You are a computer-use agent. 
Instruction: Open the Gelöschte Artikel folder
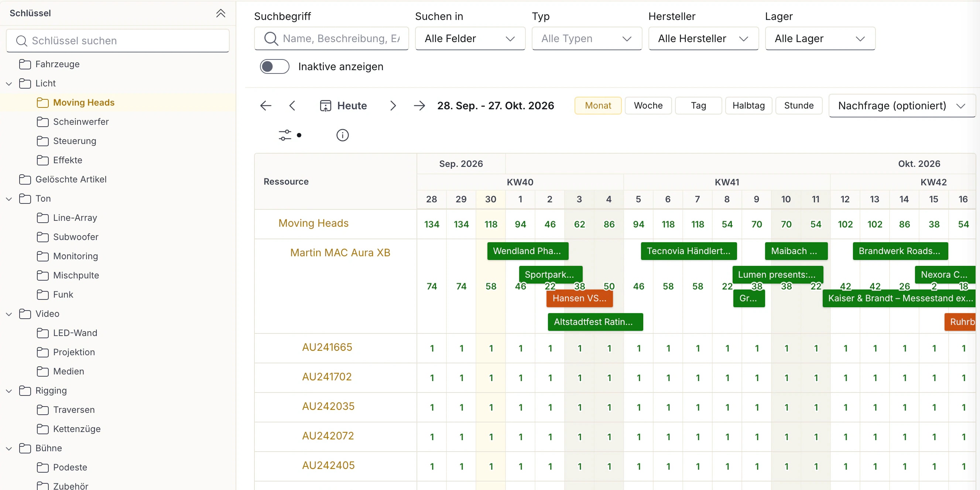63,179
